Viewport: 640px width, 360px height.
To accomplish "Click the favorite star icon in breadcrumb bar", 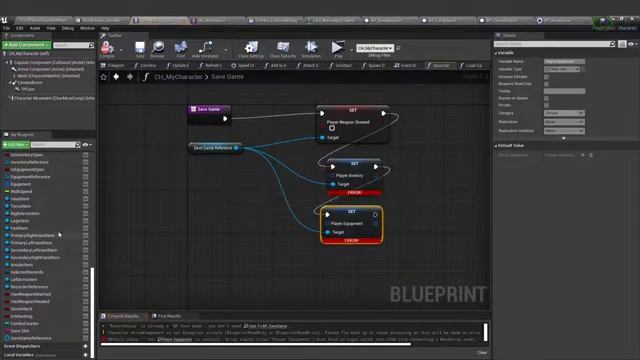I will tap(104, 77).
